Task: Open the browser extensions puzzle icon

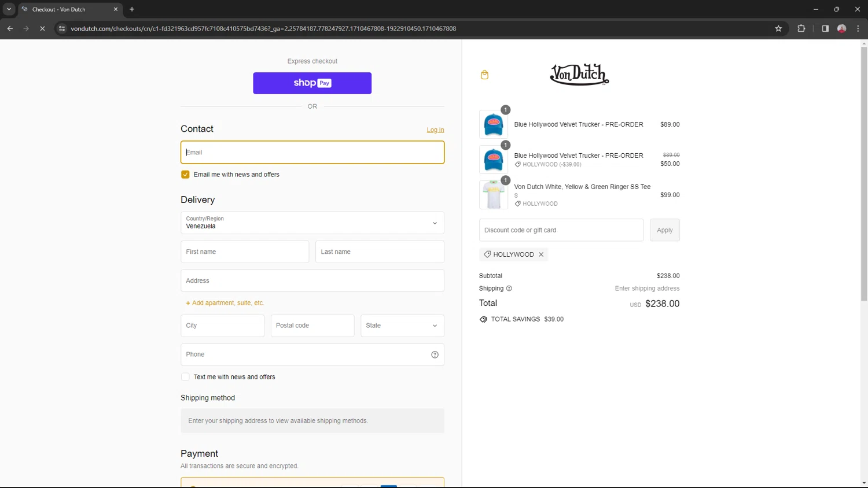Action: (801, 28)
